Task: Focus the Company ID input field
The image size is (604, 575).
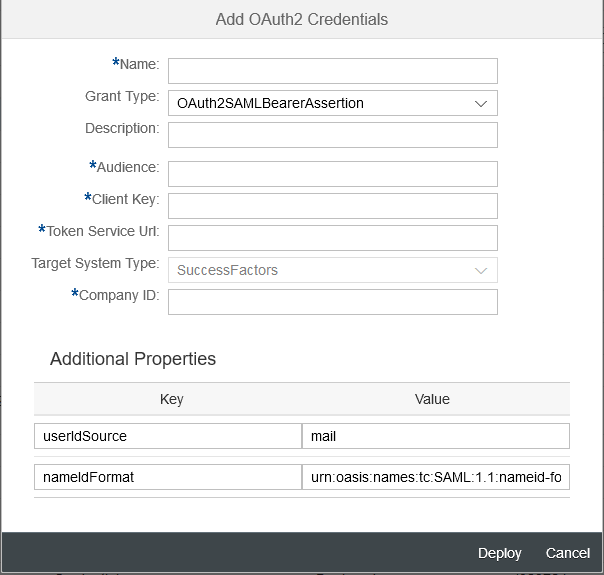Action: (333, 302)
